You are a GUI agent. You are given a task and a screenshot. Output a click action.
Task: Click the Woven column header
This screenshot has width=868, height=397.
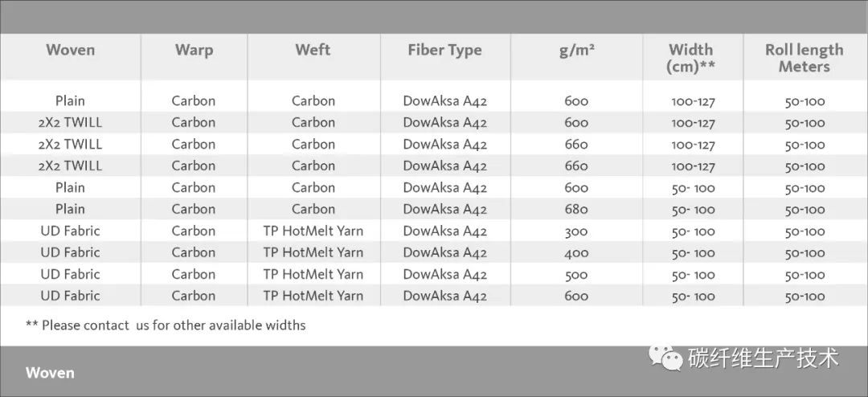tap(70, 50)
